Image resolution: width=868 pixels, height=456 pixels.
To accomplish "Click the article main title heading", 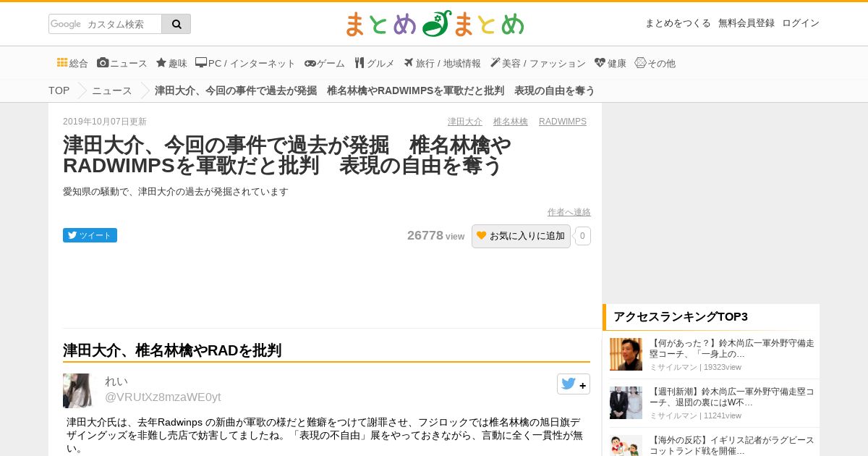I will click(x=287, y=156).
